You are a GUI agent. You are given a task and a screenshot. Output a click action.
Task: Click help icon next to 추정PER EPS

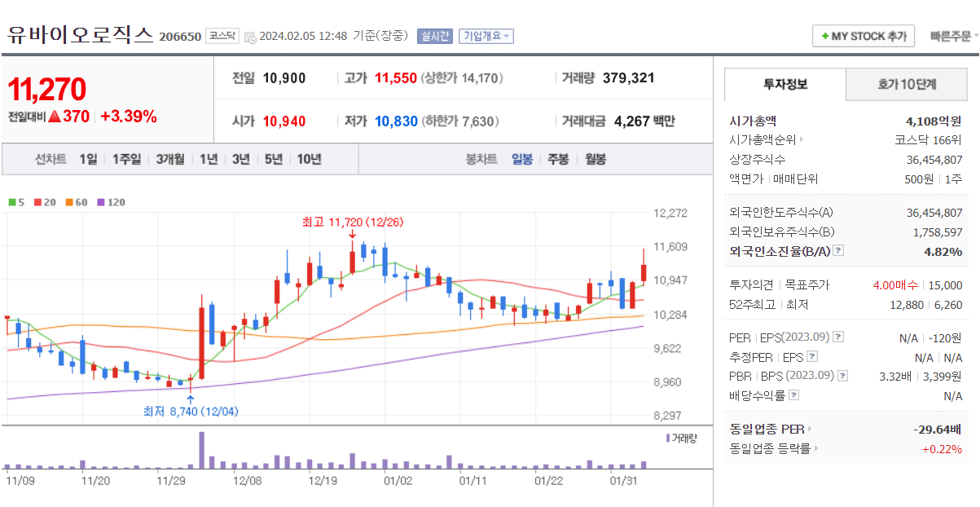[x=811, y=357]
